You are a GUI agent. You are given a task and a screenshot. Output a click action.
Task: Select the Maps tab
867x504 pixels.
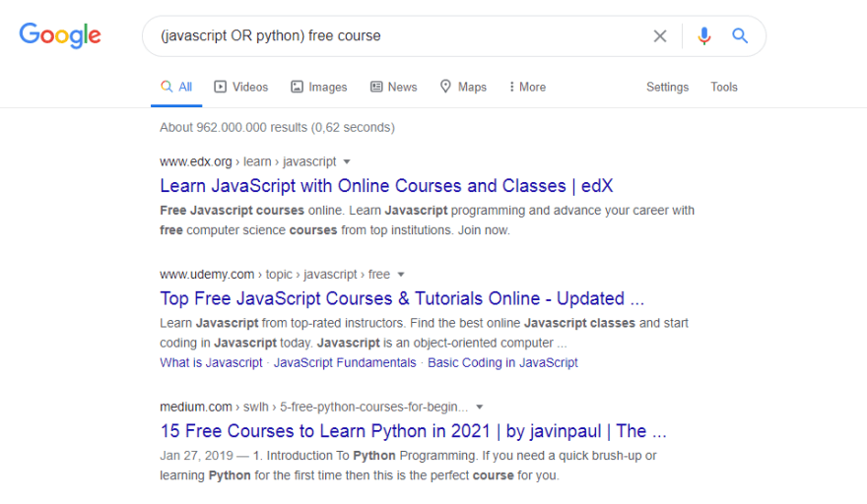pos(463,87)
